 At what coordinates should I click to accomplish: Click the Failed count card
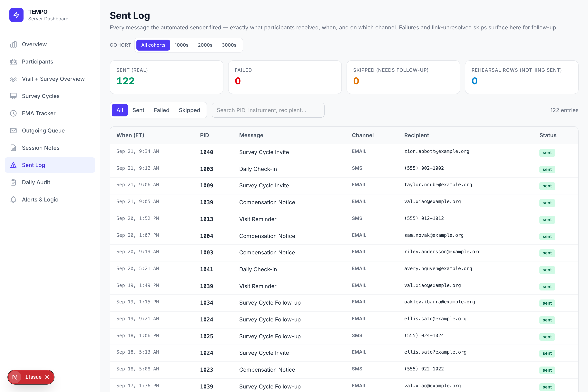[x=285, y=77]
